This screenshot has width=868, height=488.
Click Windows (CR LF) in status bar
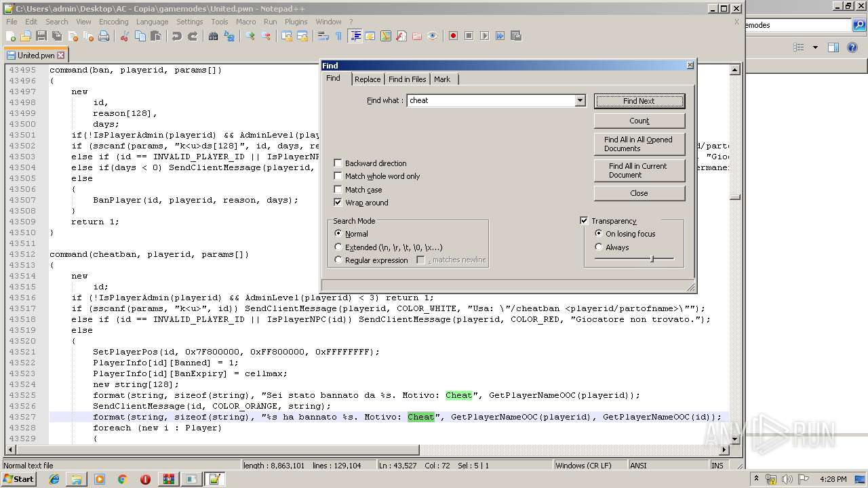[583, 466]
